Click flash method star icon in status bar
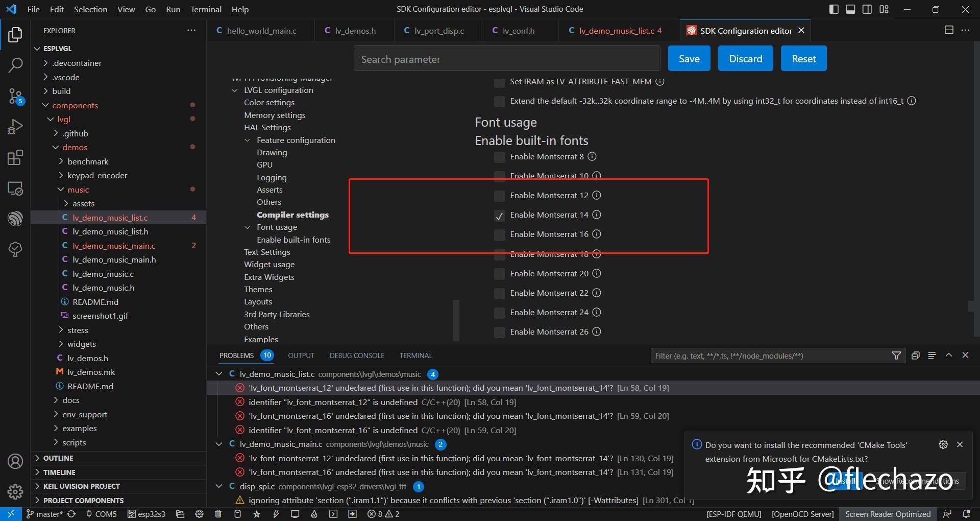This screenshot has width=980, height=521. click(x=257, y=514)
